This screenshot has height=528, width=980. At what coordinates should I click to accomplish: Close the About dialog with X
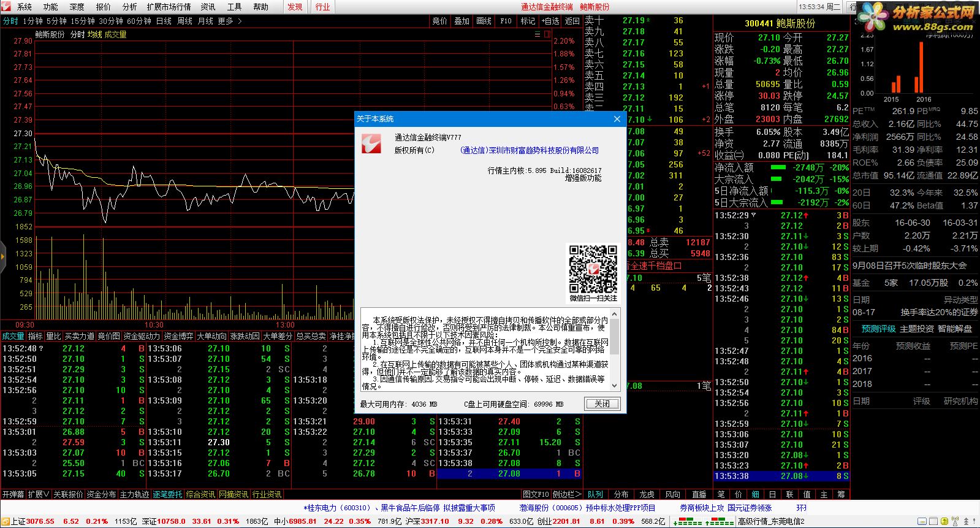pos(618,119)
